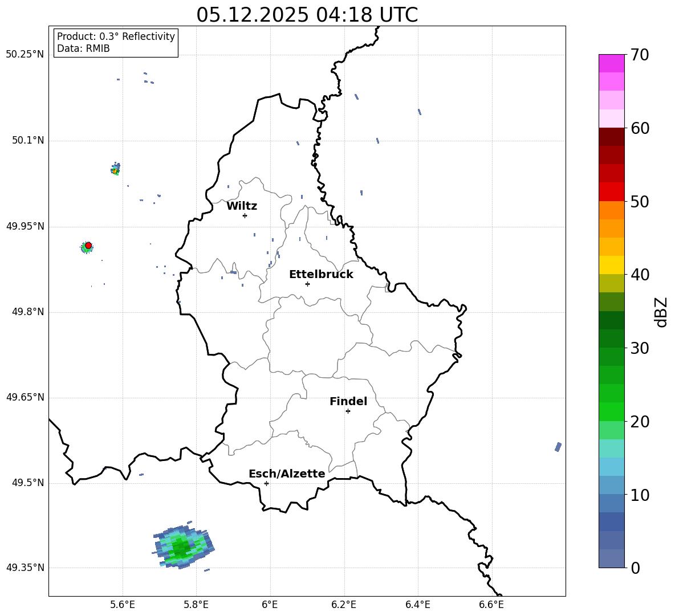The width and height of the screenshot is (675, 616).
Task: Click the Esch/Alzette station label
Action: pos(287,474)
